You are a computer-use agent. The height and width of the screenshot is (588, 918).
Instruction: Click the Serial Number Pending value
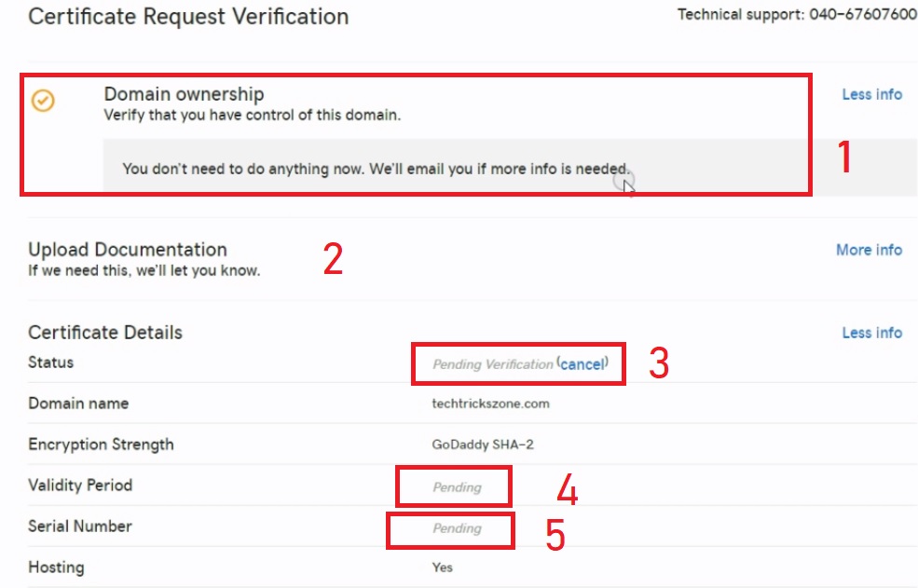[x=457, y=528]
